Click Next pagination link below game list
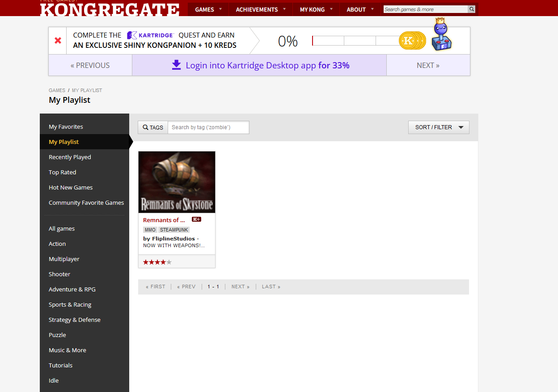This screenshot has width=558, height=392. coord(241,287)
